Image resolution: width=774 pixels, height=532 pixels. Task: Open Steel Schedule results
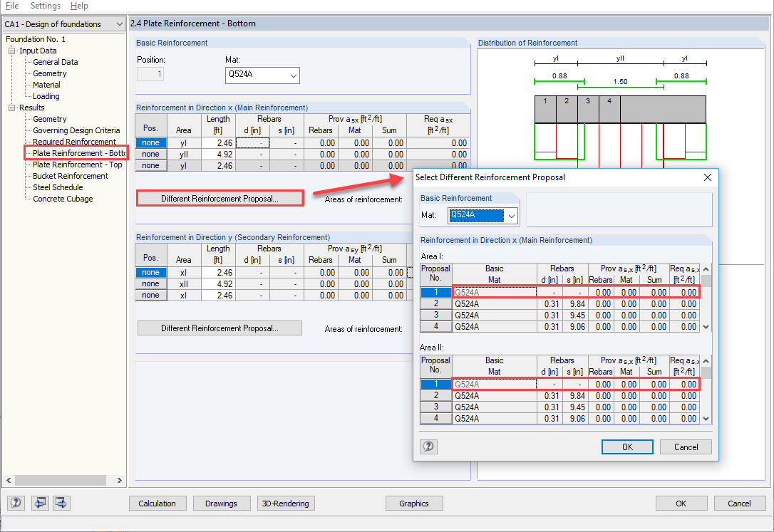tap(58, 187)
